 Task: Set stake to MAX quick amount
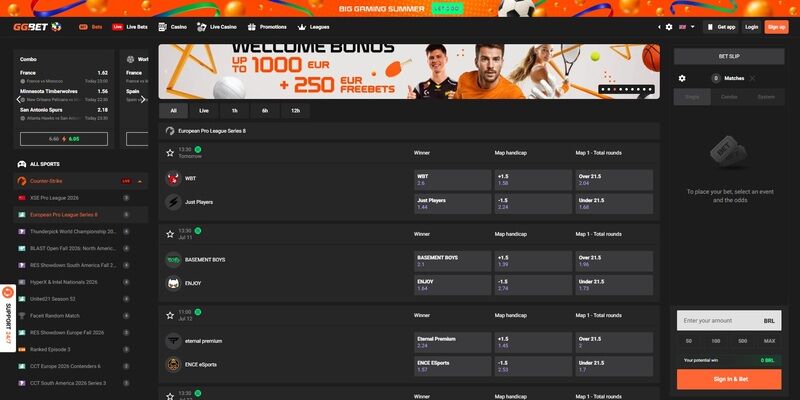(769, 341)
